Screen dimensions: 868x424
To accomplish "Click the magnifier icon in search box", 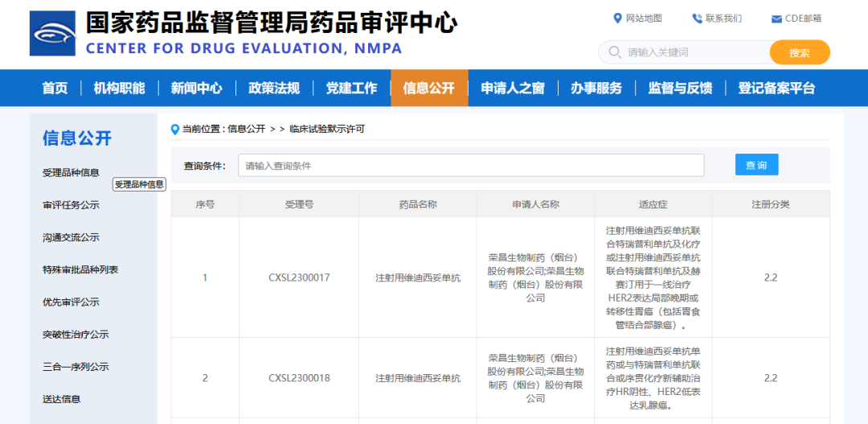I will (615, 52).
